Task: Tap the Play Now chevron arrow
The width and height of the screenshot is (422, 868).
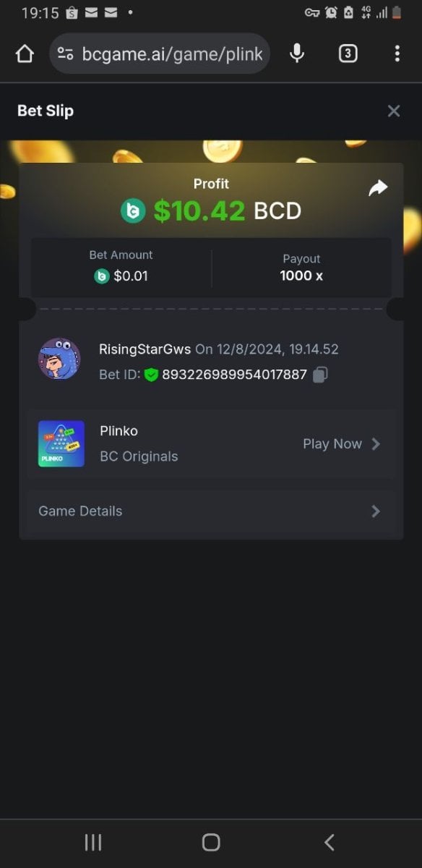Action: [x=376, y=444]
